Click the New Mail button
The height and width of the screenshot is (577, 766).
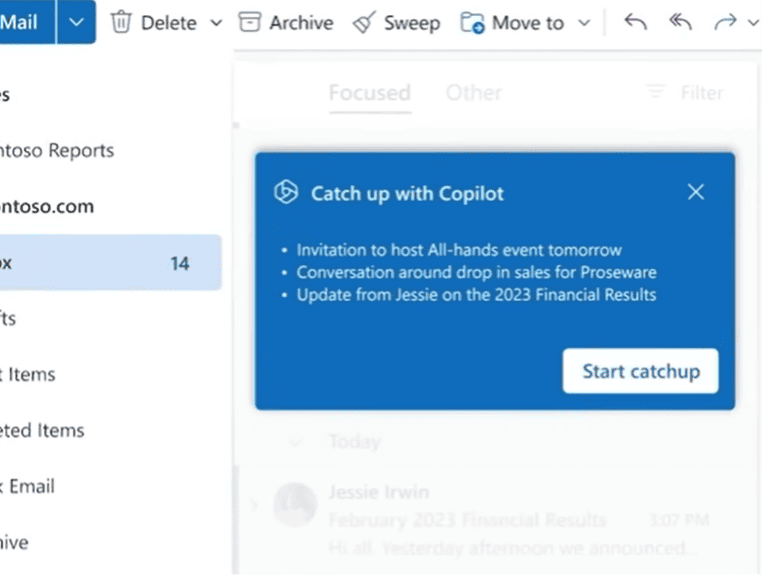tap(27, 22)
